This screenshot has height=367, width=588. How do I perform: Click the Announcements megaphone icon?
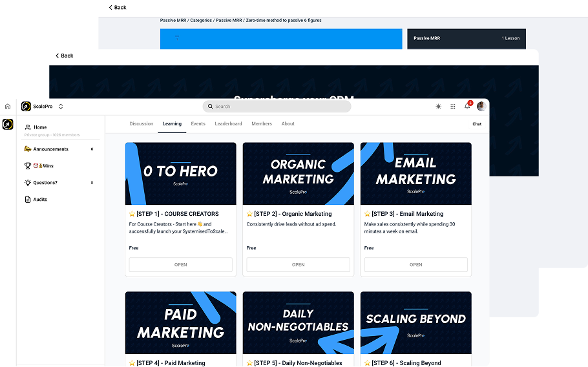[28, 149]
